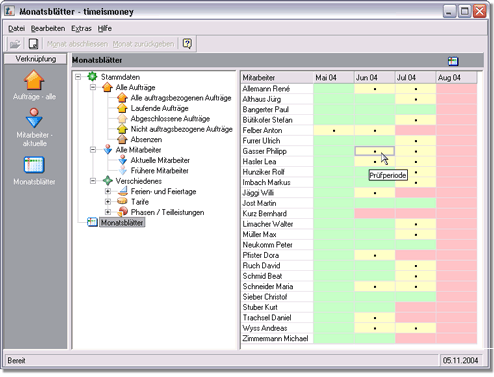The image size is (494, 377).
Task: Click pie icon beside Phasen / Teilleistungen
Action: [x=123, y=211]
